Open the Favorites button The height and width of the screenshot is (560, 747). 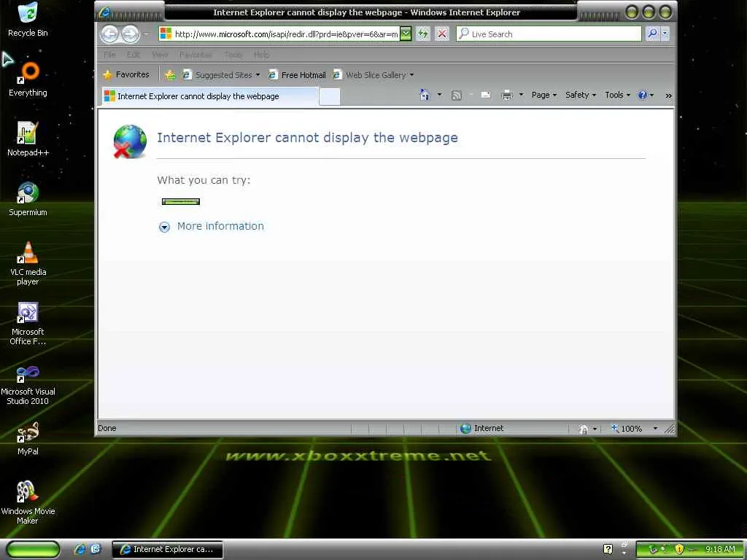[126, 75]
